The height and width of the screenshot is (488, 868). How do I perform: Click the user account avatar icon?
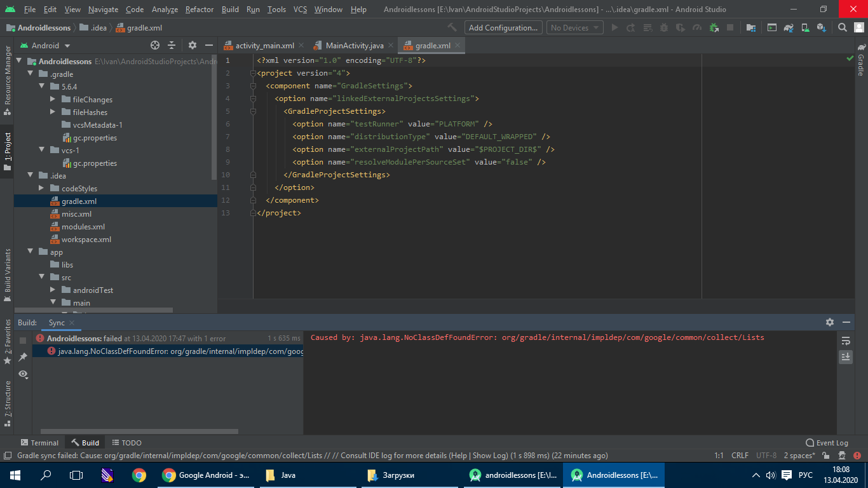coord(858,27)
